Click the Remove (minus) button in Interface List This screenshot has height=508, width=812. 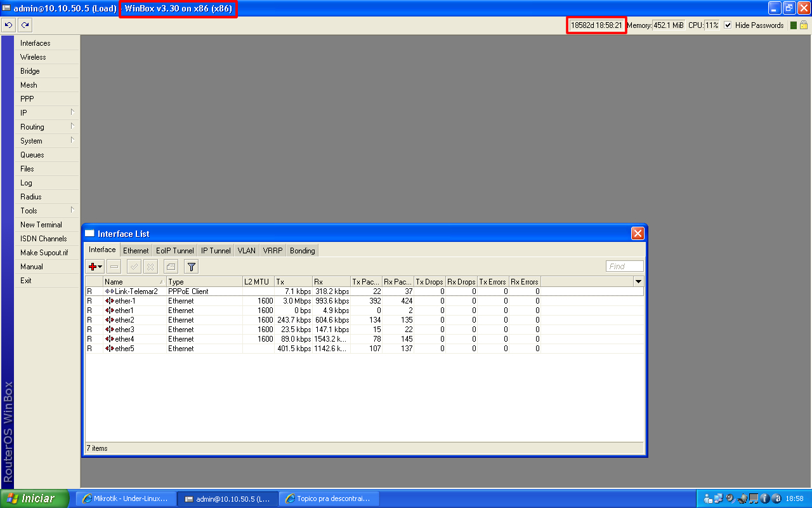pyautogui.click(x=114, y=267)
